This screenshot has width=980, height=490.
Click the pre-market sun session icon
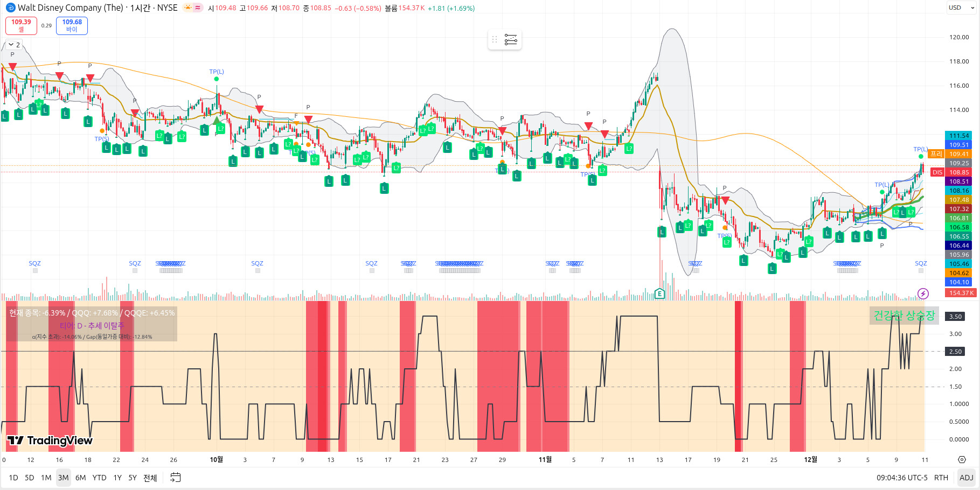(187, 8)
